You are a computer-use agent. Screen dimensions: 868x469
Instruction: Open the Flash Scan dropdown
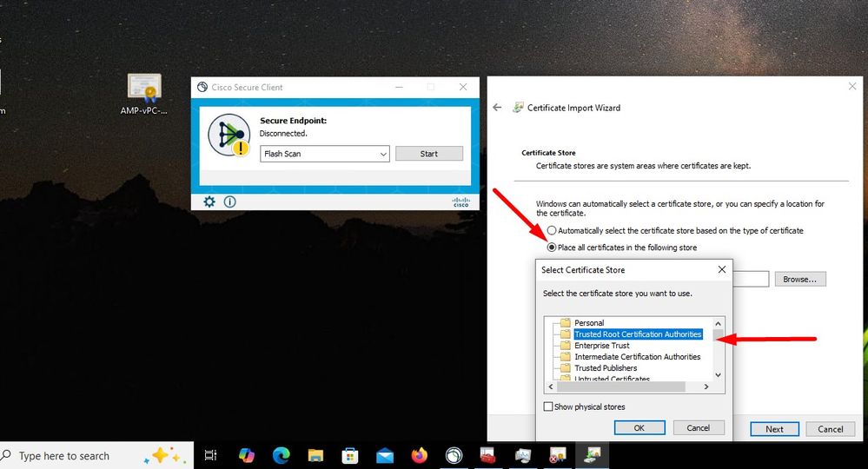pyautogui.click(x=324, y=154)
